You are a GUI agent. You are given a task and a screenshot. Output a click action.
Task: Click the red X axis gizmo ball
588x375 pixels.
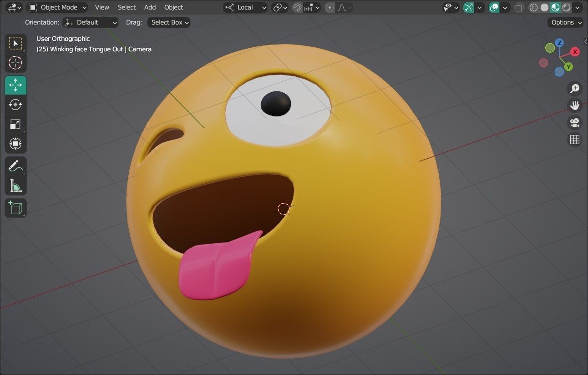pos(575,52)
